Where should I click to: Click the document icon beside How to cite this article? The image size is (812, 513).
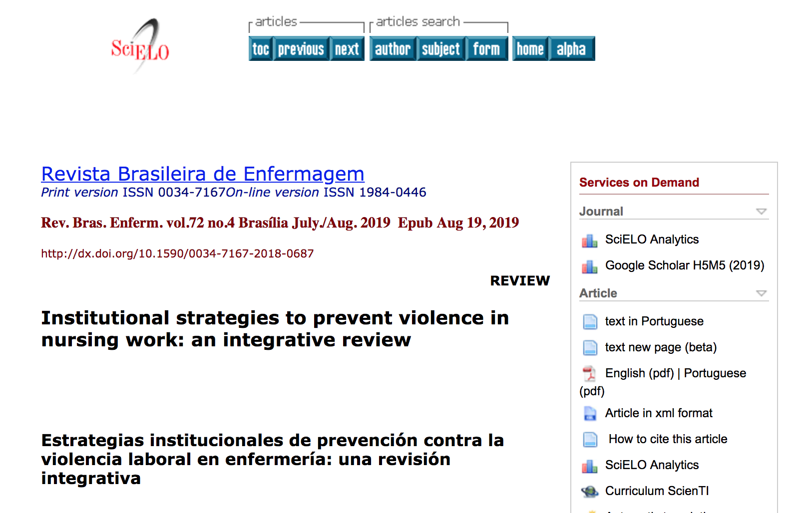590,440
